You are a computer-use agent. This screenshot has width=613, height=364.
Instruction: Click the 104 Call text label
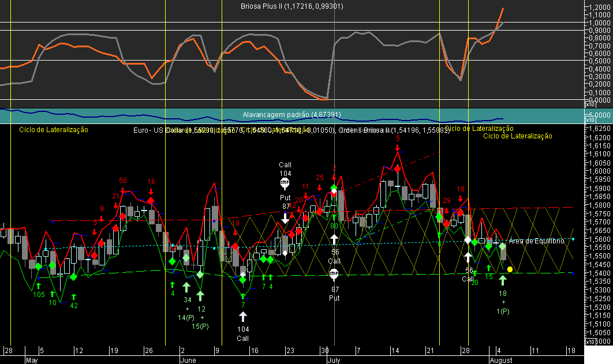(x=243, y=334)
